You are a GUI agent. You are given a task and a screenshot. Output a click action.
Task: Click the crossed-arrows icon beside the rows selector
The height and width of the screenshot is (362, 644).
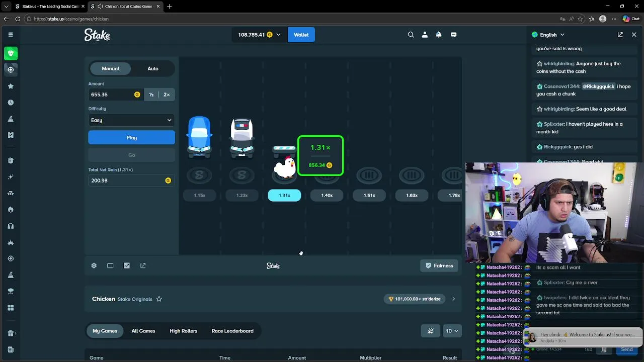pos(431,331)
